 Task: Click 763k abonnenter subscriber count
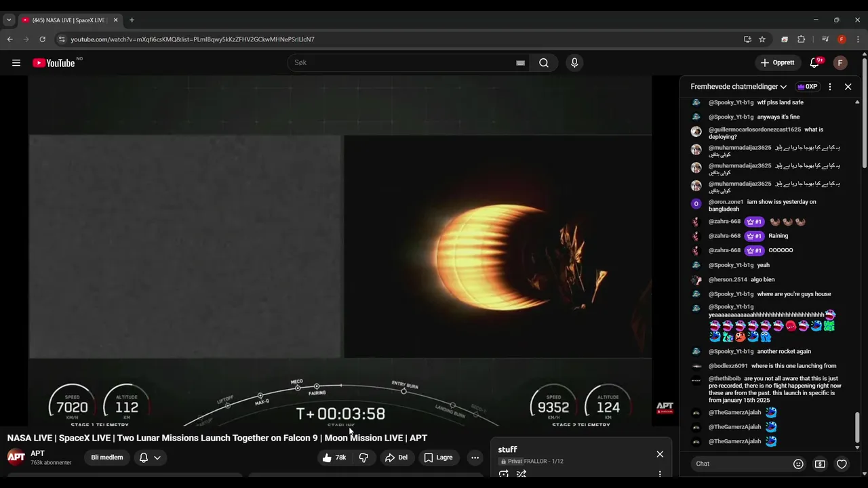pos(51,463)
